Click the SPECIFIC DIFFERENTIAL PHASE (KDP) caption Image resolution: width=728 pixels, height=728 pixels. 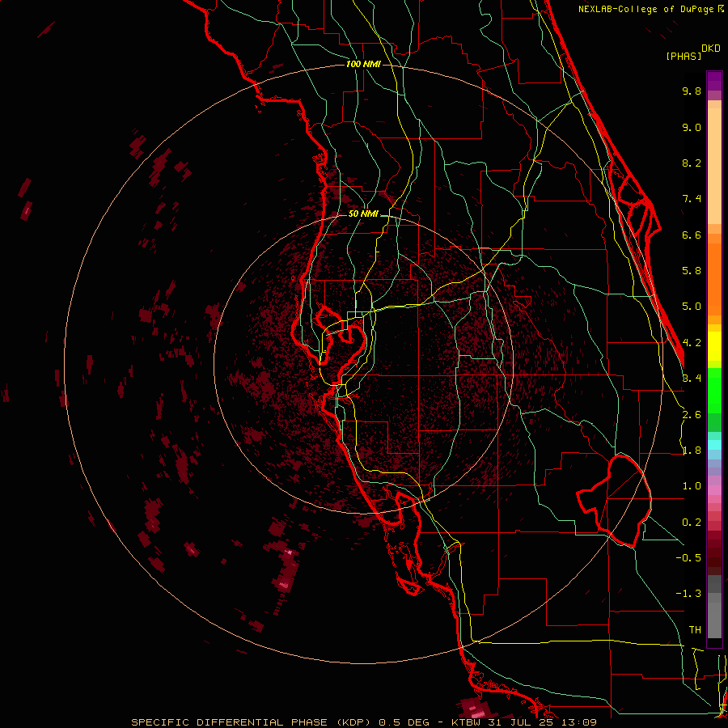pos(250,722)
